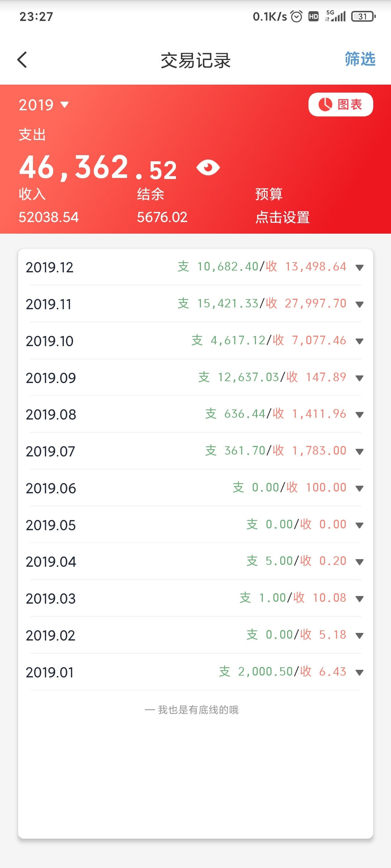This screenshot has width=391, height=868.
Task: Click September income 147.89
Action: [x=326, y=377]
